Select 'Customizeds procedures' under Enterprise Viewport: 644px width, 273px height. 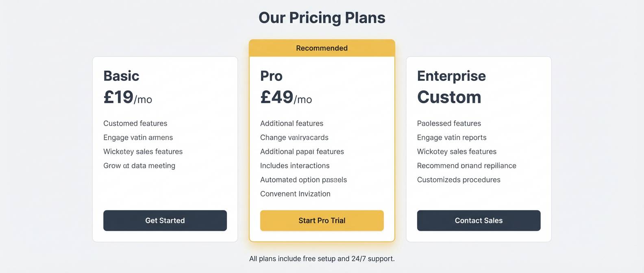click(459, 180)
